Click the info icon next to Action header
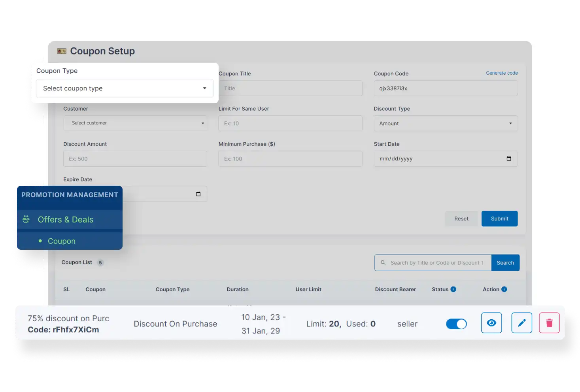The width and height of the screenshot is (580, 392). coord(504,289)
